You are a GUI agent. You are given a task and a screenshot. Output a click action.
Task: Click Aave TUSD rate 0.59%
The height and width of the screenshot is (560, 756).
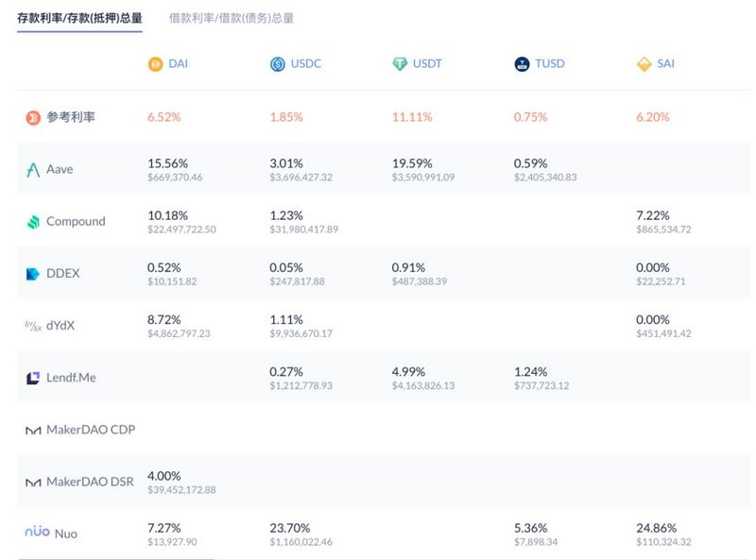[530, 163]
